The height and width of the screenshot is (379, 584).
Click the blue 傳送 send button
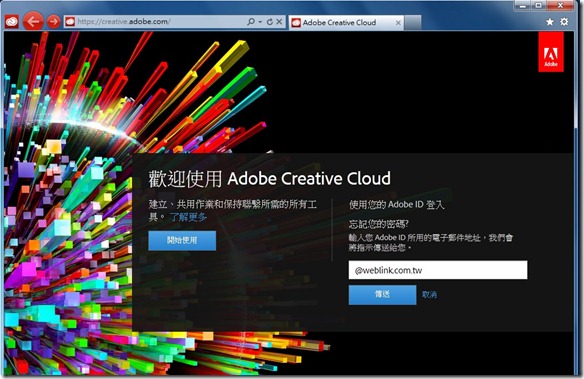[x=383, y=295]
